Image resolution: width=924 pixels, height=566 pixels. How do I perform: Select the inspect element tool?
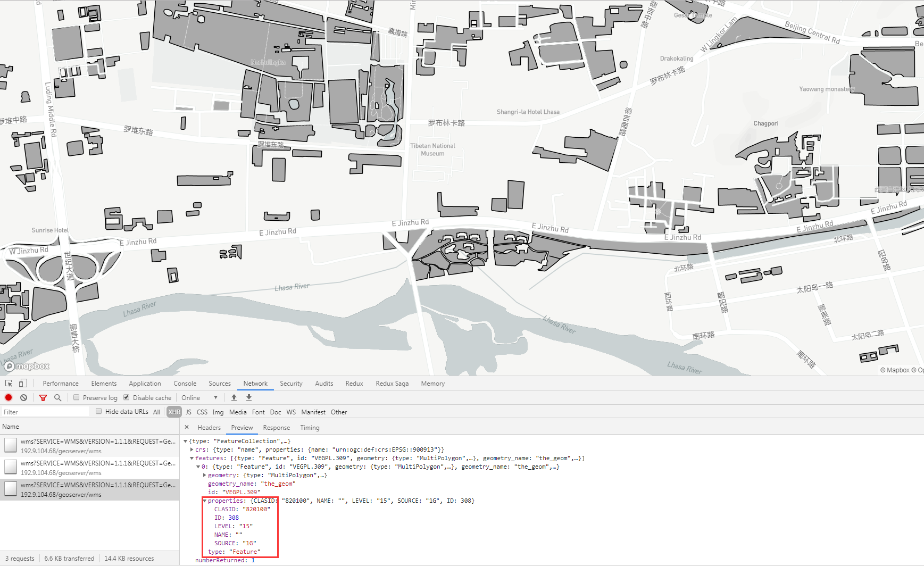tap(8, 383)
